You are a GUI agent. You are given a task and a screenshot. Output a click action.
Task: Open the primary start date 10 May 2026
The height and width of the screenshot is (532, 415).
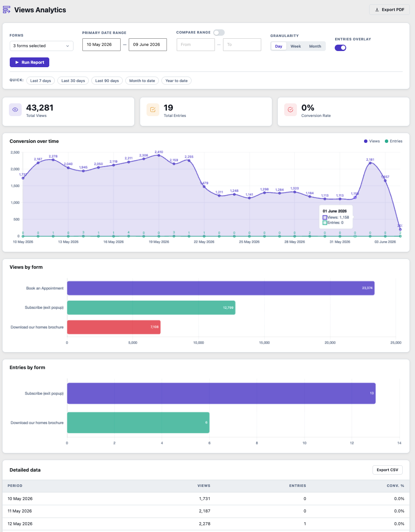102,45
